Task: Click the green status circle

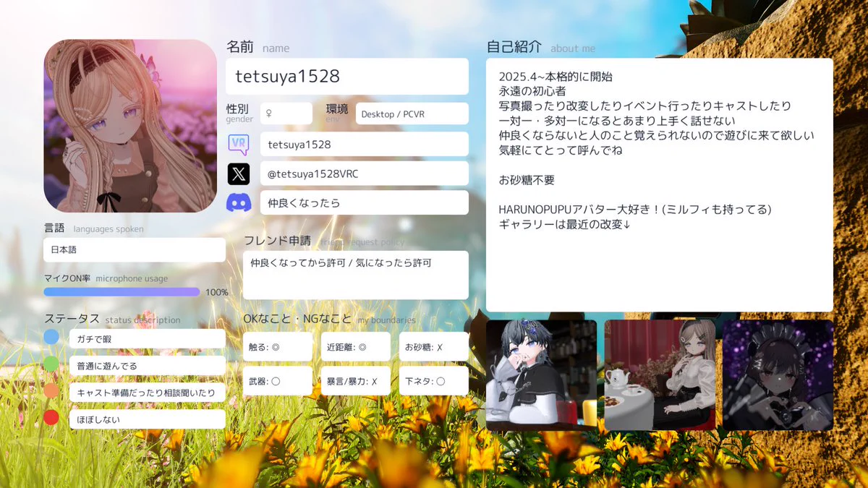Action: click(51, 364)
